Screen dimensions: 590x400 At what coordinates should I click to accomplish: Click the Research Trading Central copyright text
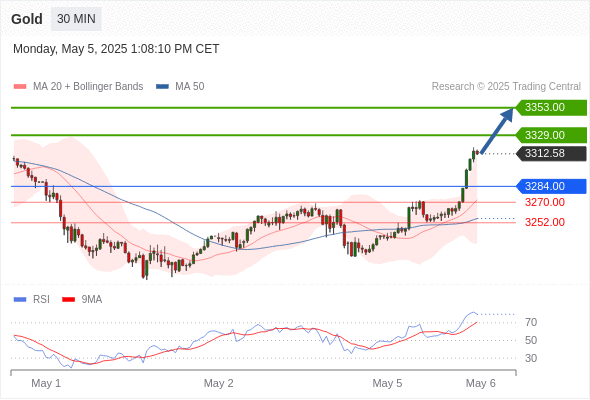[x=506, y=87]
